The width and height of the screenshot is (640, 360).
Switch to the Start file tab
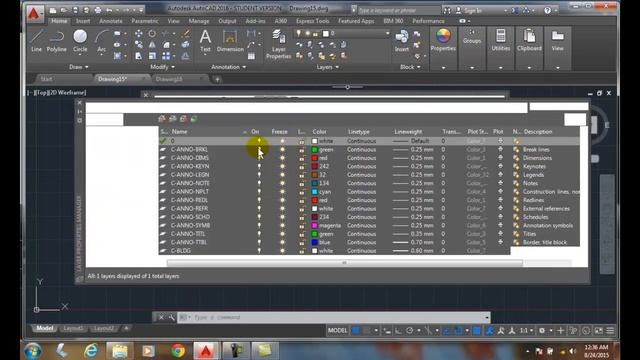(x=46, y=79)
